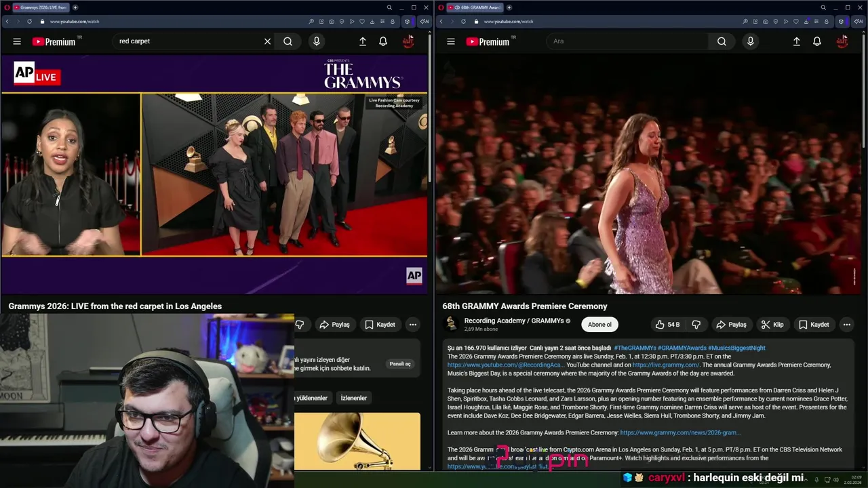Open the youtube.com/@RecordingAca... link
The height and width of the screenshot is (488, 868).
pyautogui.click(x=506, y=365)
